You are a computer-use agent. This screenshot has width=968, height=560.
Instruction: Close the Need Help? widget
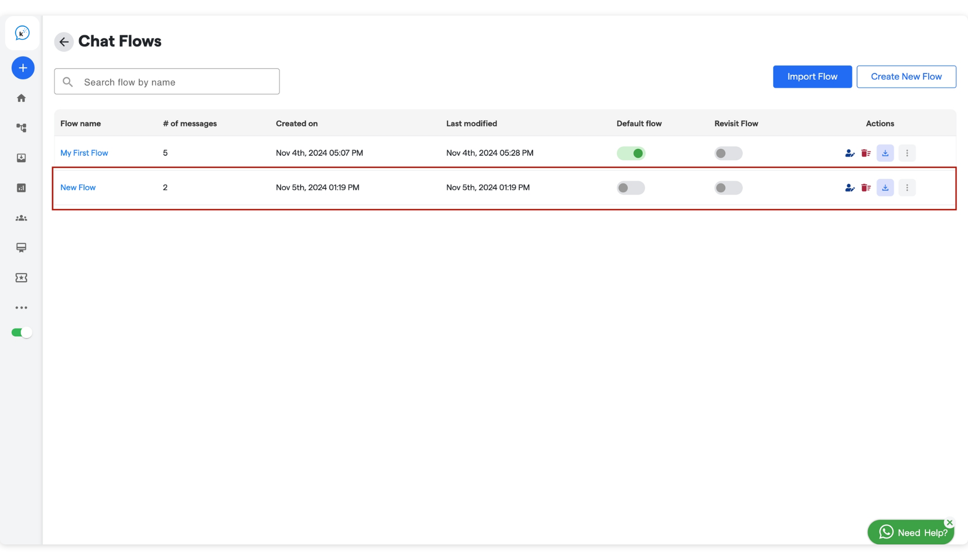click(x=950, y=523)
